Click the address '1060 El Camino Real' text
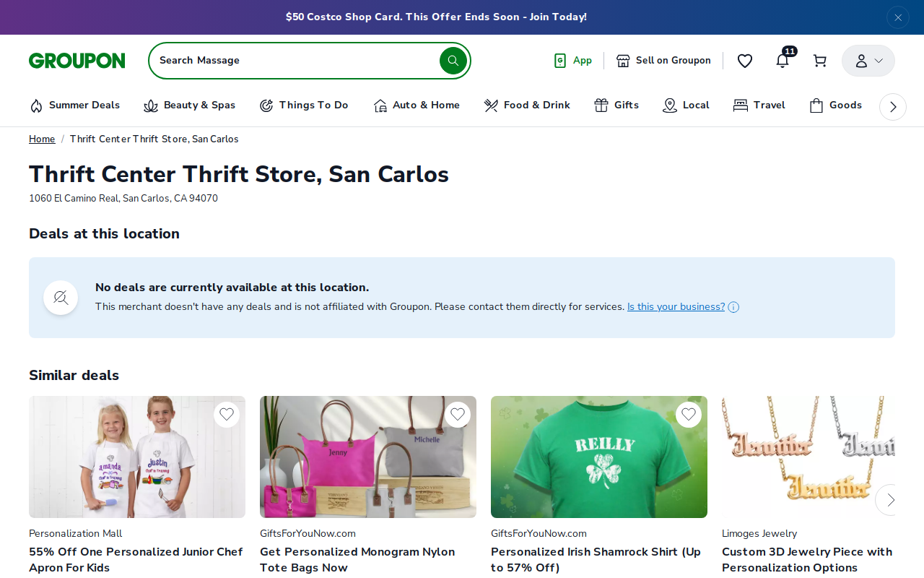The width and height of the screenshot is (924, 578). pyautogui.click(x=123, y=198)
